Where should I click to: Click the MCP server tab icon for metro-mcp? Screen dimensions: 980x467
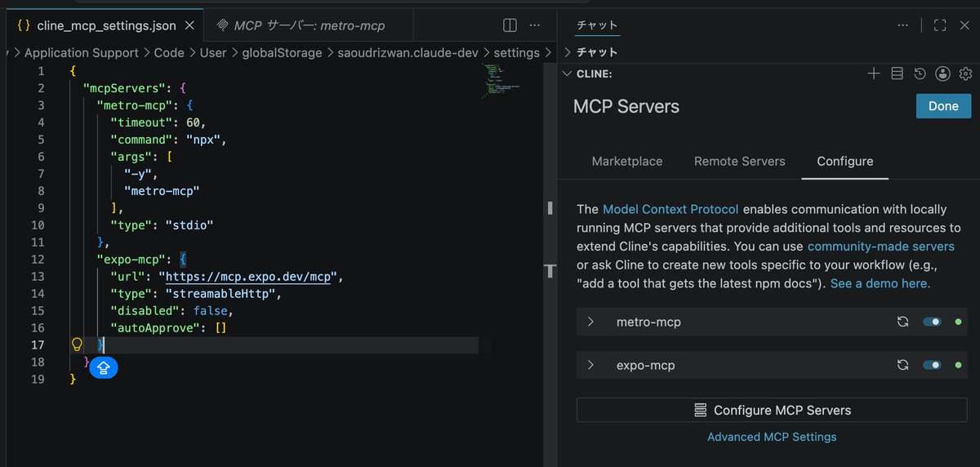222,25
